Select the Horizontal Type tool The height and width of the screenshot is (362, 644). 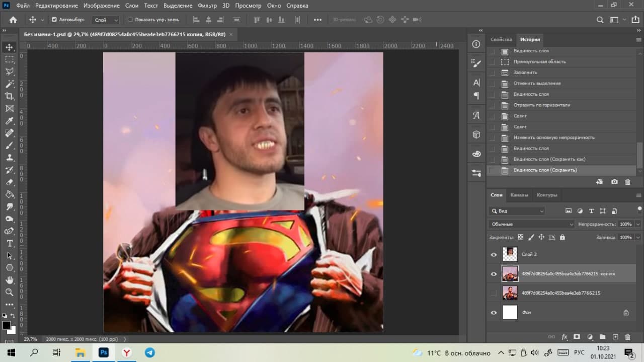9,243
